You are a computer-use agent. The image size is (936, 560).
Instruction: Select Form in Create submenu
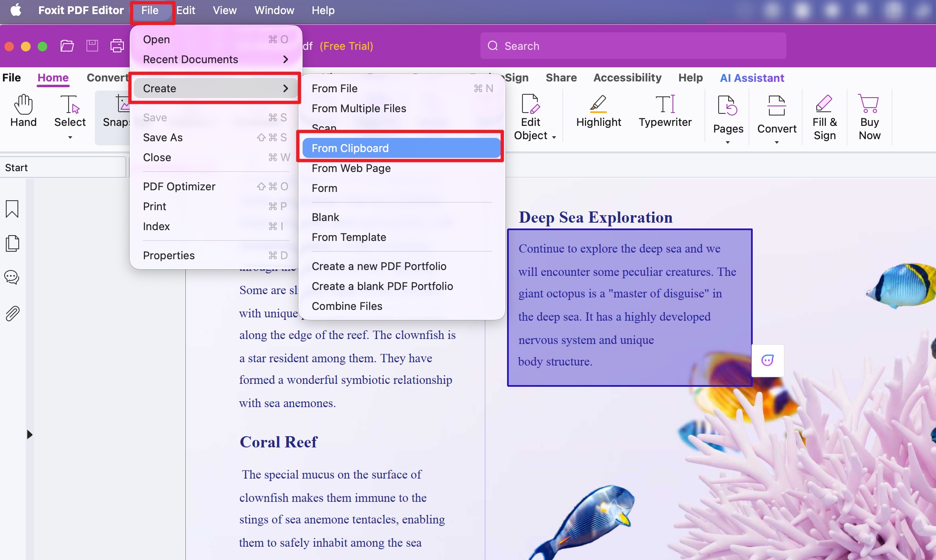(x=401, y=188)
